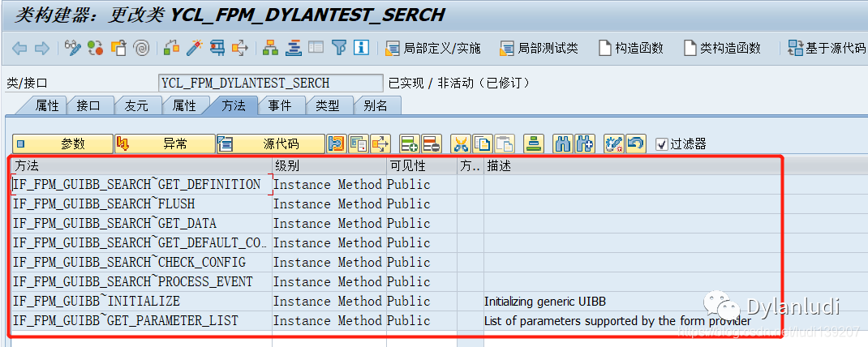
Task: Click the spiral enhancement icon
Action: point(141,48)
